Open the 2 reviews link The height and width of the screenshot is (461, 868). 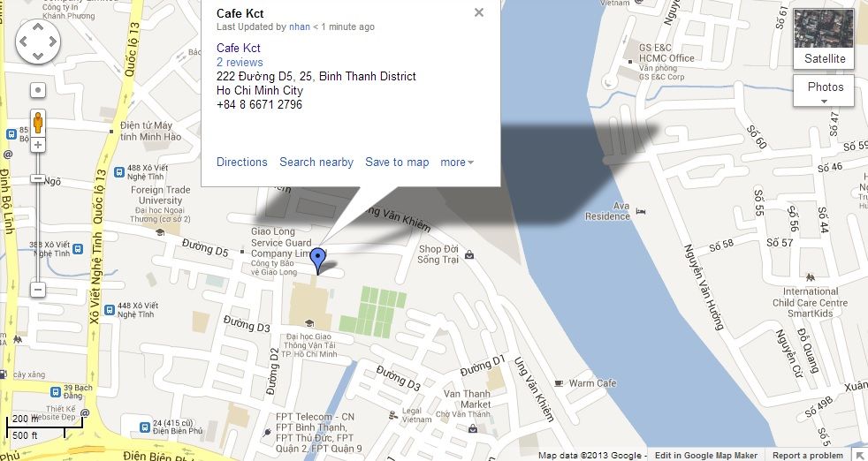coord(240,62)
